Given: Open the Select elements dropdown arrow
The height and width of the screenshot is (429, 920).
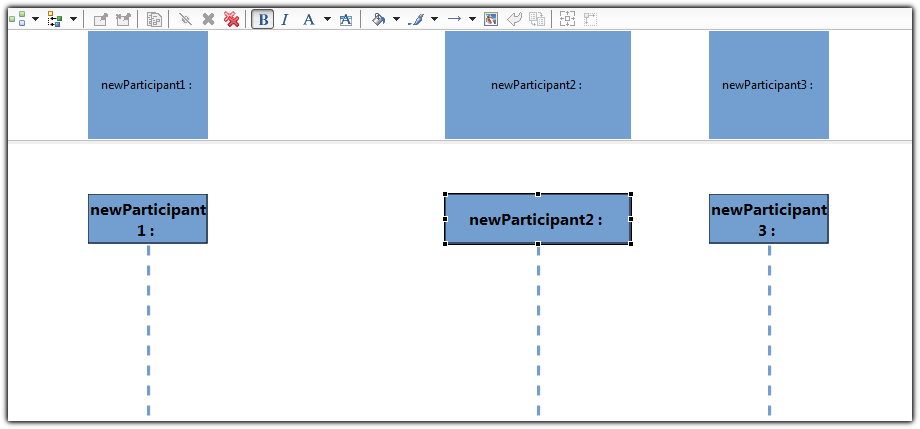Looking at the screenshot, I should tap(73, 19).
